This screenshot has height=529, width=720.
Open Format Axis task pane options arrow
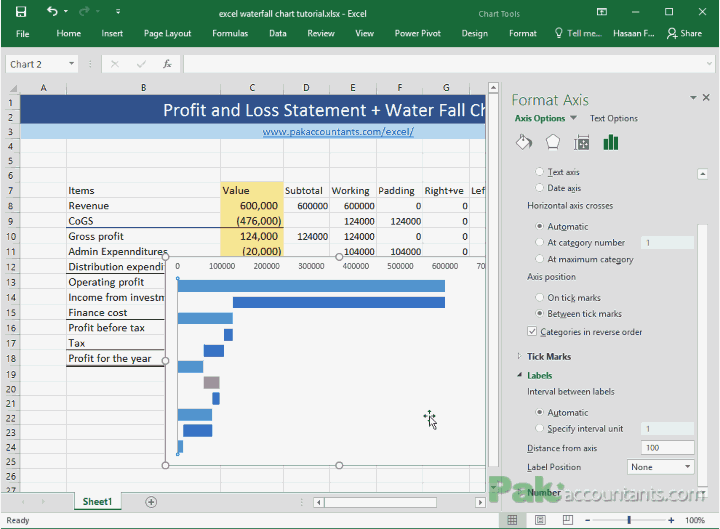693,97
